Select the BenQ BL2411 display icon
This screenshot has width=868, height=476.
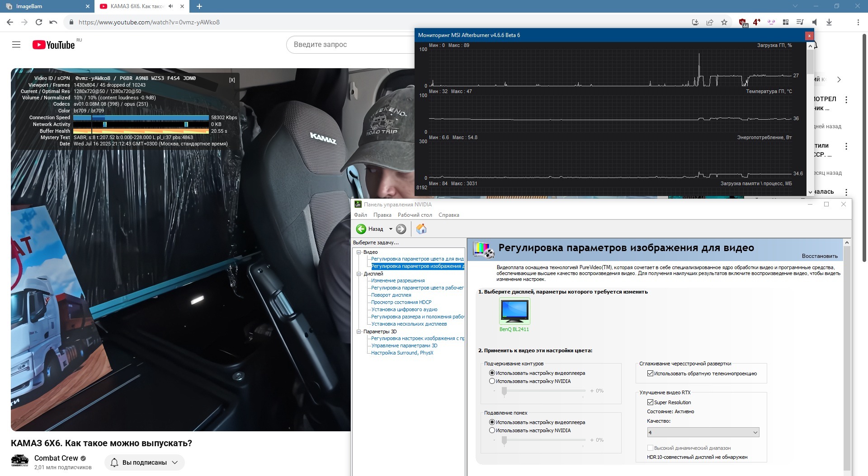tap(514, 311)
